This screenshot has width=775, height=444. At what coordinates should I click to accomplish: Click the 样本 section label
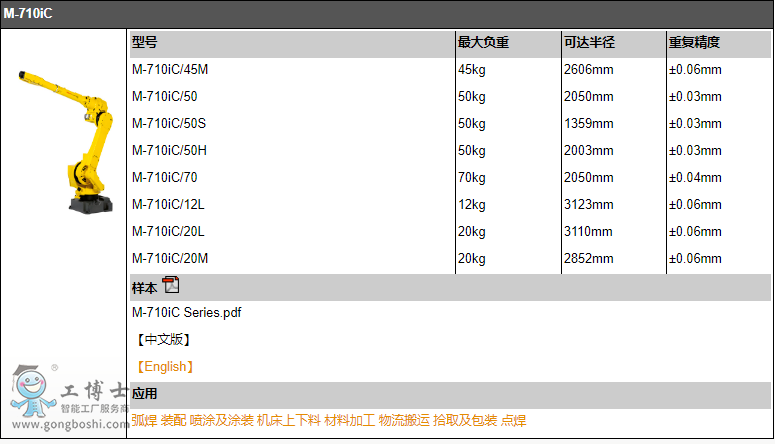point(144,288)
